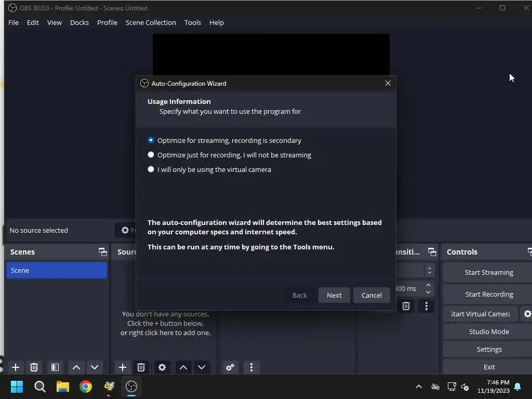This screenshot has width=532, height=399.
Task: Open the Docks menu
Action: click(x=79, y=22)
